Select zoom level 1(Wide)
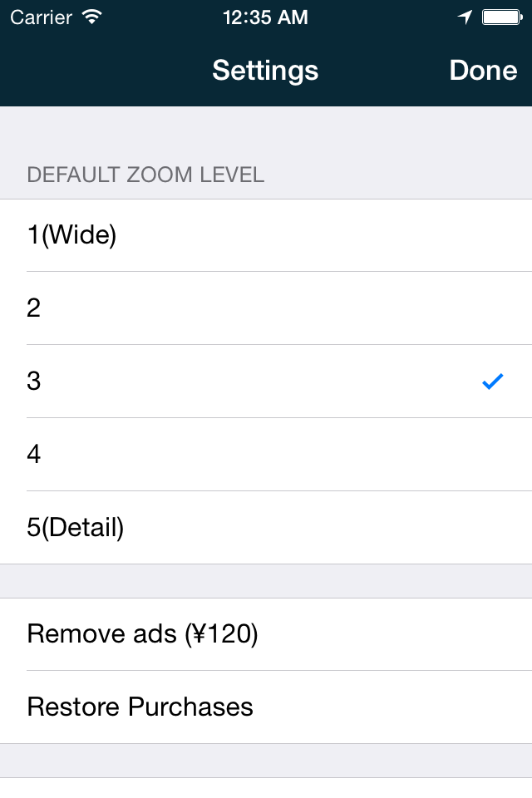The width and height of the screenshot is (532, 798). [266, 235]
